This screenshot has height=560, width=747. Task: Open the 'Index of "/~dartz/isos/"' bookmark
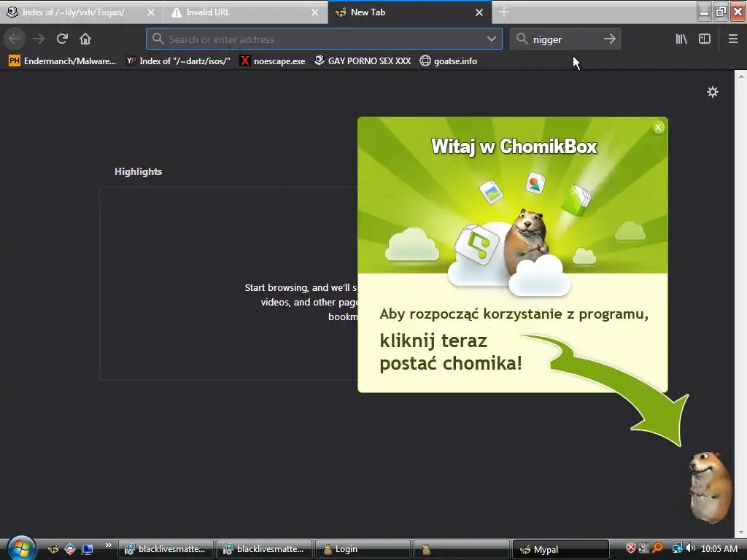[x=178, y=61]
